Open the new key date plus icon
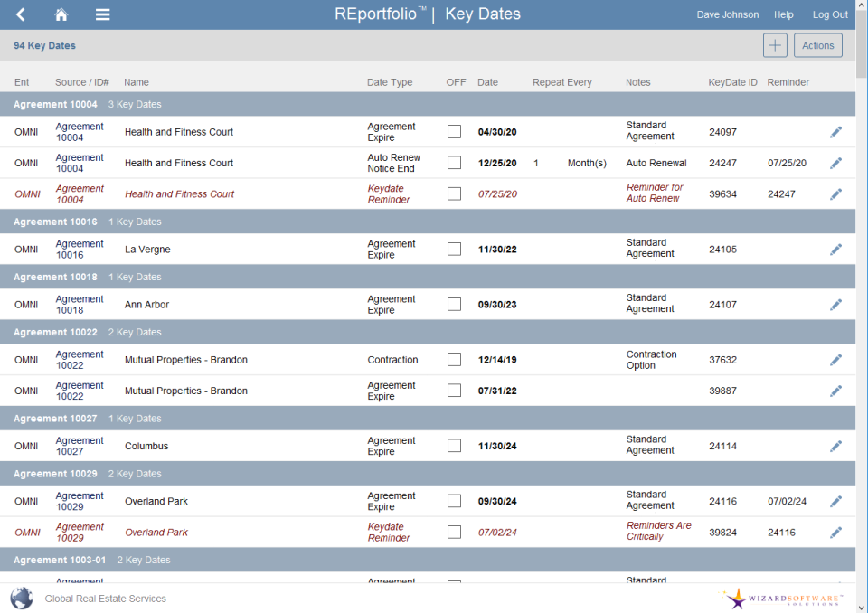 [x=775, y=44]
